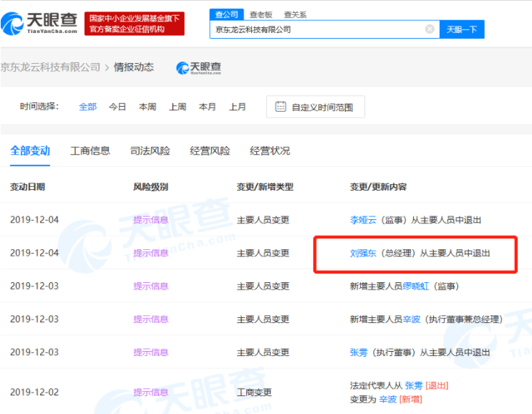Clear the search box with the X icon
The height and width of the screenshot is (414, 532).
tap(430, 29)
